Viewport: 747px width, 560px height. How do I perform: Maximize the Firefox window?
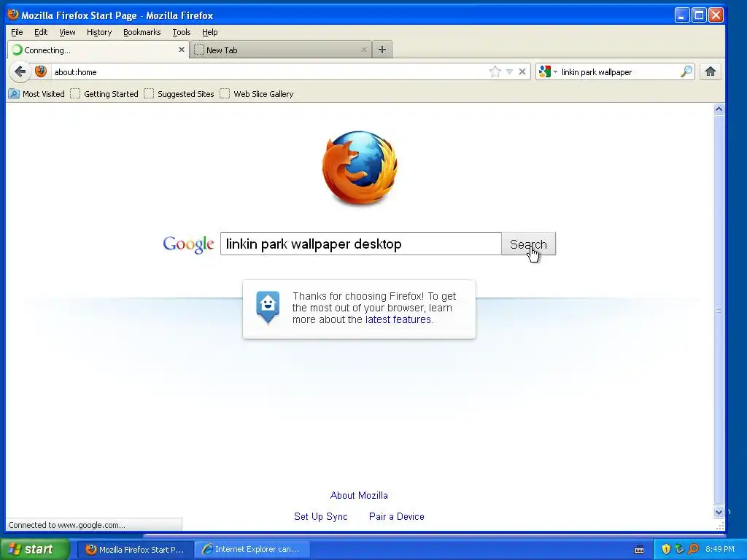tap(699, 15)
